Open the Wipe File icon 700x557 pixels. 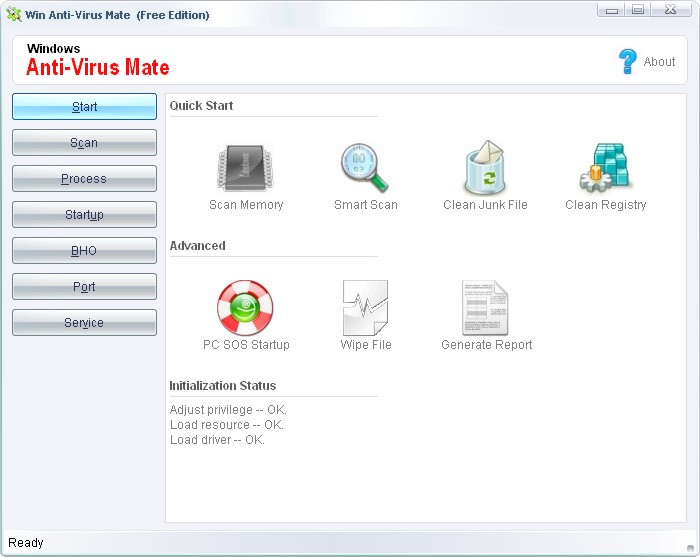[x=365, y=308]
